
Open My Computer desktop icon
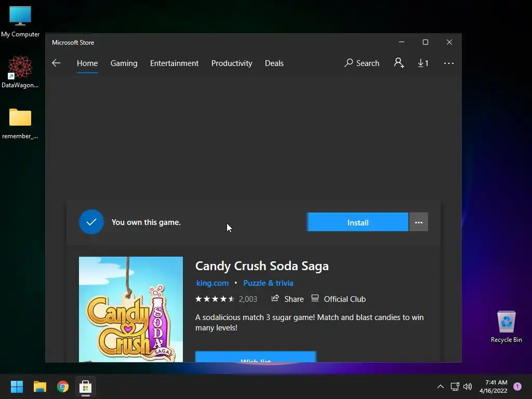pos(20,21)
